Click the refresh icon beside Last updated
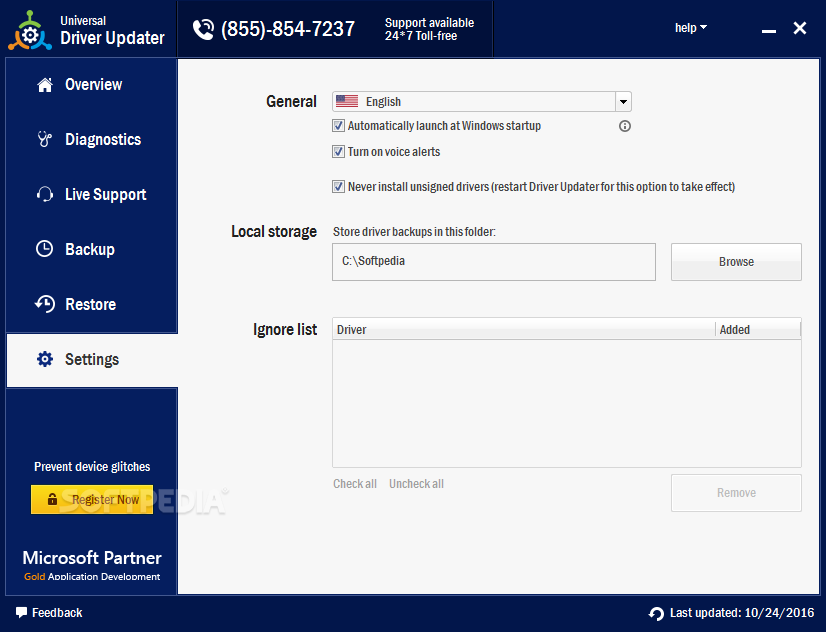Viewport: 826px width, 632px height. [656, 613]
